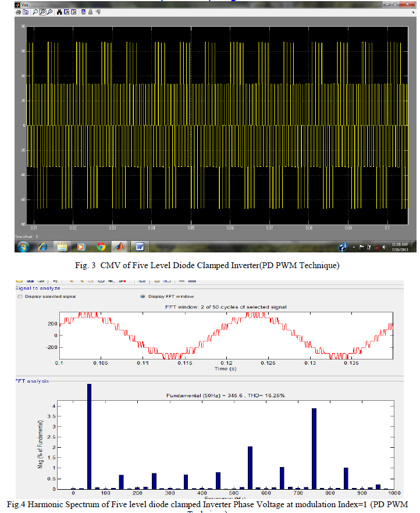420x513 pixels.
Task: Switch to MATLAB in the taskbar
Action: [x=119, y=247]
